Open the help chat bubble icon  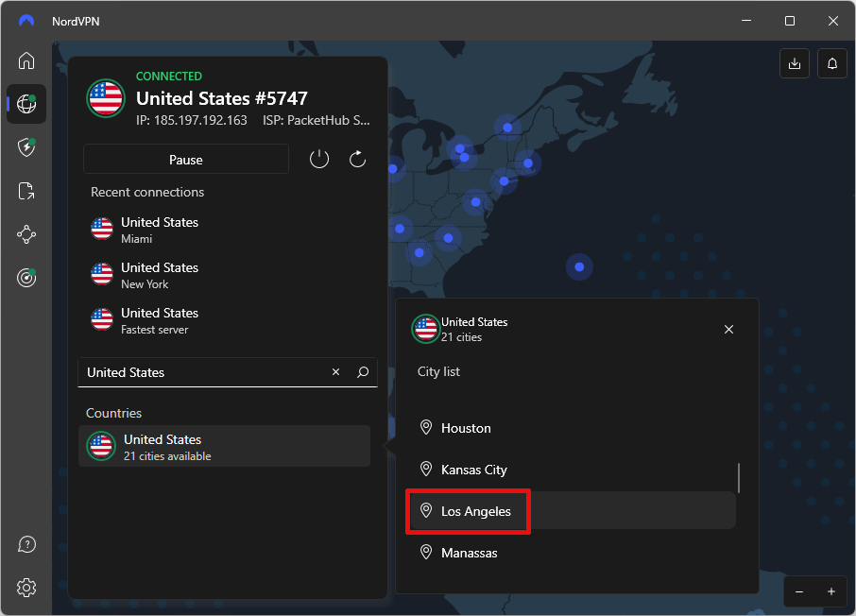coord(26,544)
